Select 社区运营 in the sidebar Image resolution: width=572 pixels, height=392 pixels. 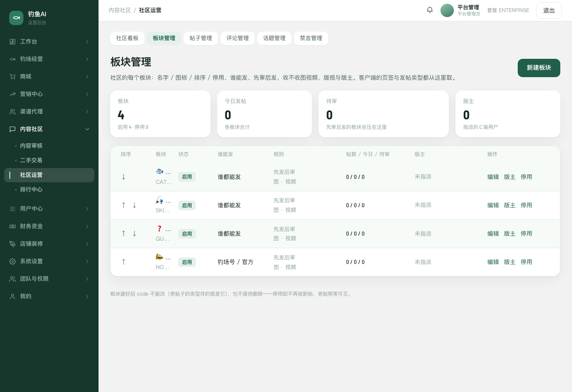(49, 175)
